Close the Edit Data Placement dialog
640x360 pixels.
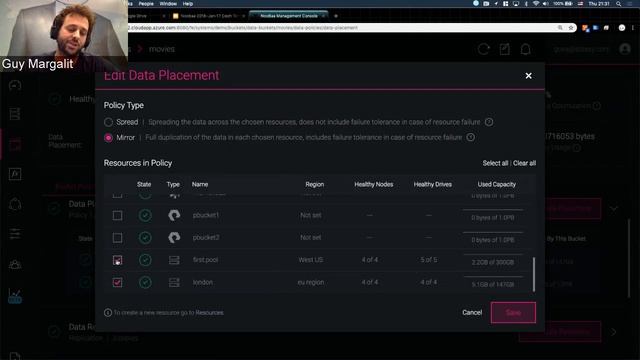click(529, 76)
